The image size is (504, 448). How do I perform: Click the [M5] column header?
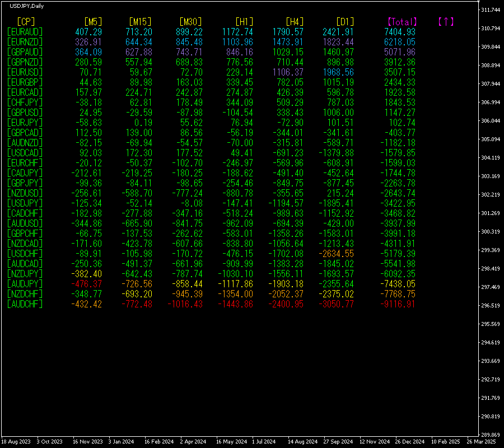pyautogui.click(x=93, y=22)
